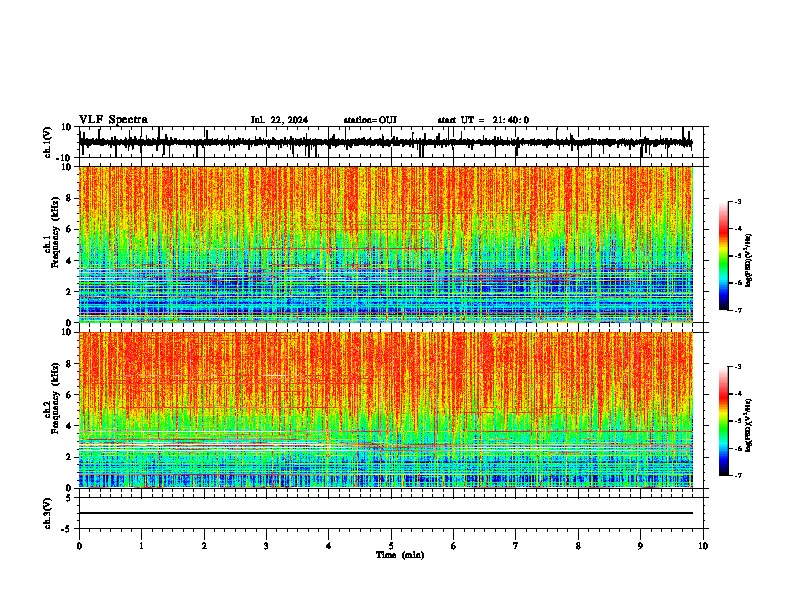792x612 pixels.
Task: Click the "-7" label on ch.2 color bar
Action: coord(738,475)
